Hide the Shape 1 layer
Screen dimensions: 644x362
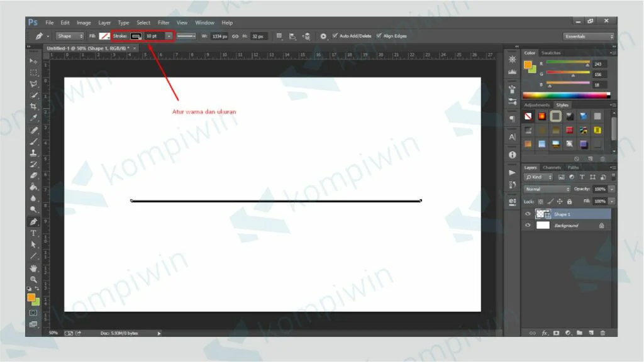[528, 214]
